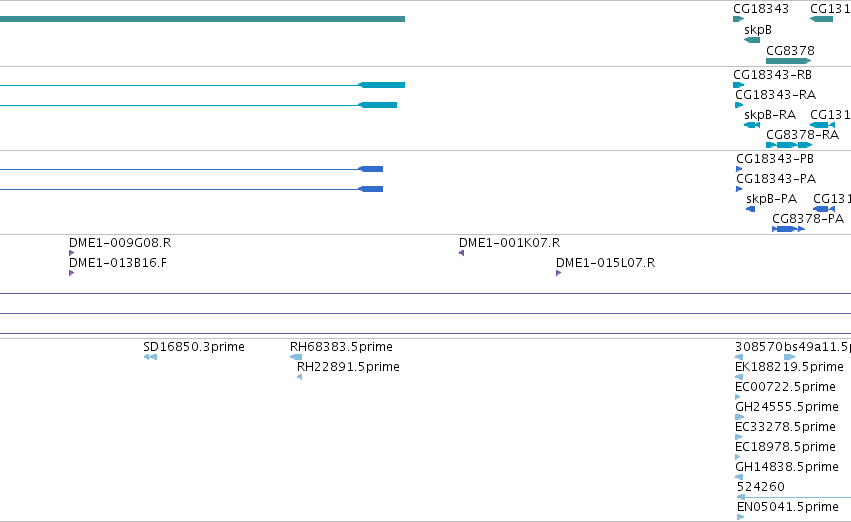This screenshot has width=851, height=522.
Task: Select the RH22891.5prime EST arrow
Action: [299, 377]
